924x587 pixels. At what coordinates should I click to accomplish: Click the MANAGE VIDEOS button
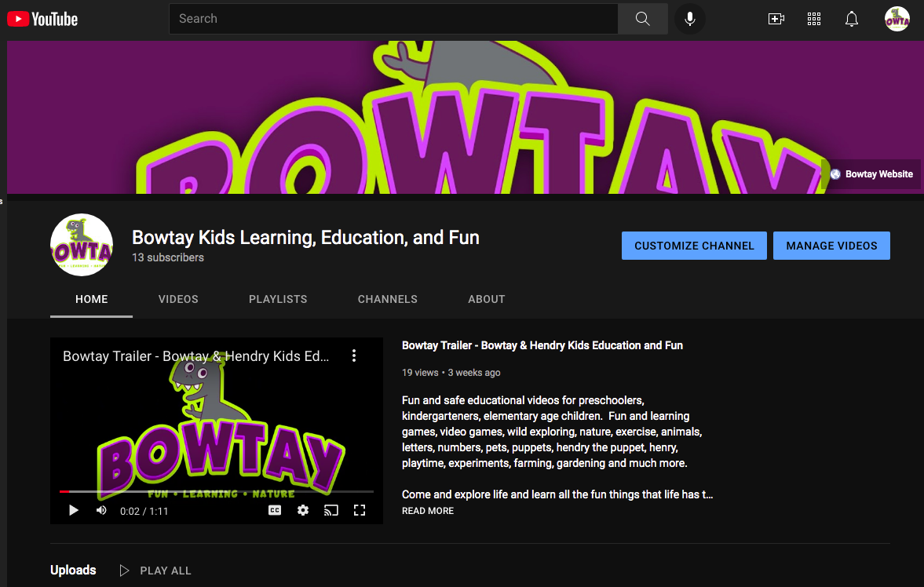click(831, 246)
